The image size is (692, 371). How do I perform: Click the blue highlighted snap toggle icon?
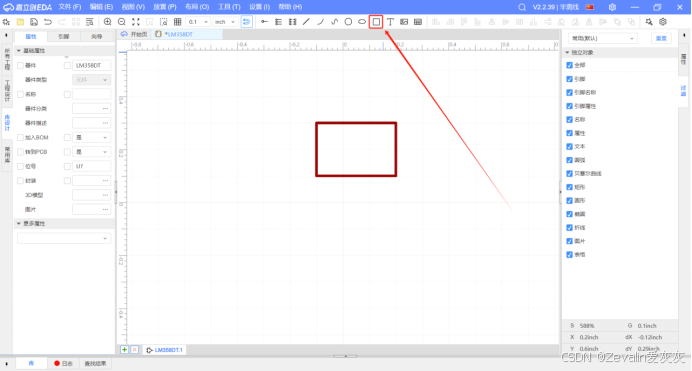246,22
